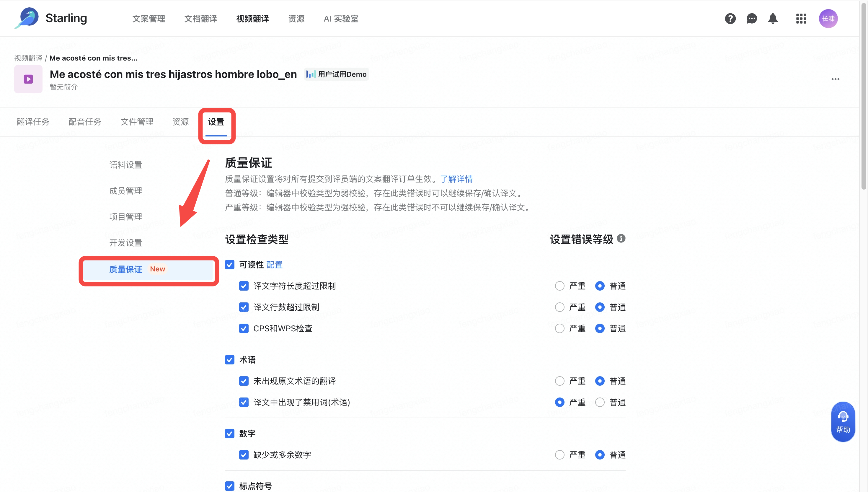Click the Starling bird logo
This screenshot has width=868, height=492.
point(27,18)
